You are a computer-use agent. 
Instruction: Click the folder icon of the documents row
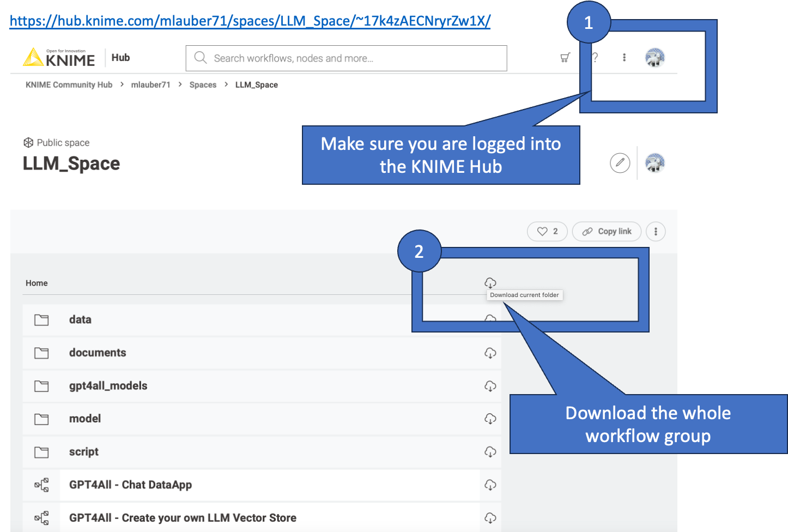pos(41,353)
